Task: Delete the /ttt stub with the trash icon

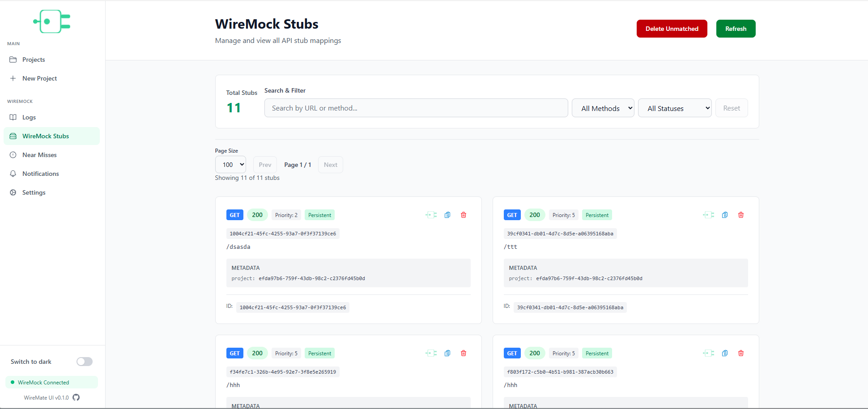Action: [x=741, y=215]
